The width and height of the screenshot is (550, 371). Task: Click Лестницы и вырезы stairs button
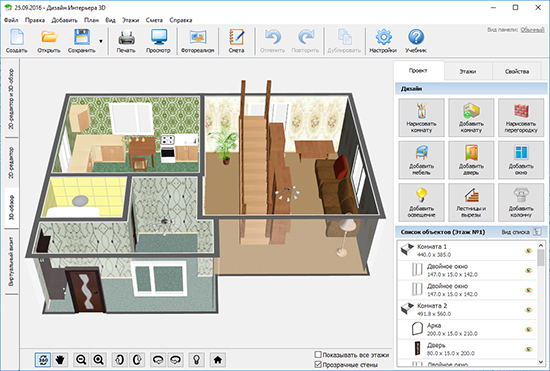click(x=471, y=202)
